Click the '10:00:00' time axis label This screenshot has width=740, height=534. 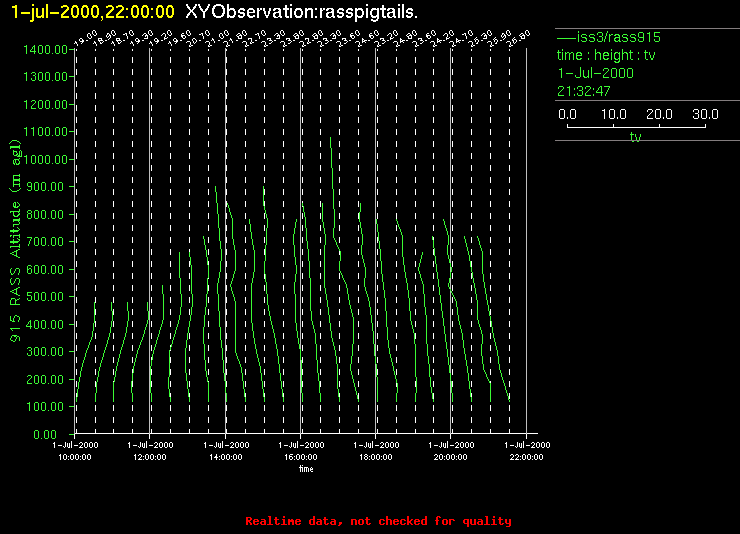[x=75, y=457]
